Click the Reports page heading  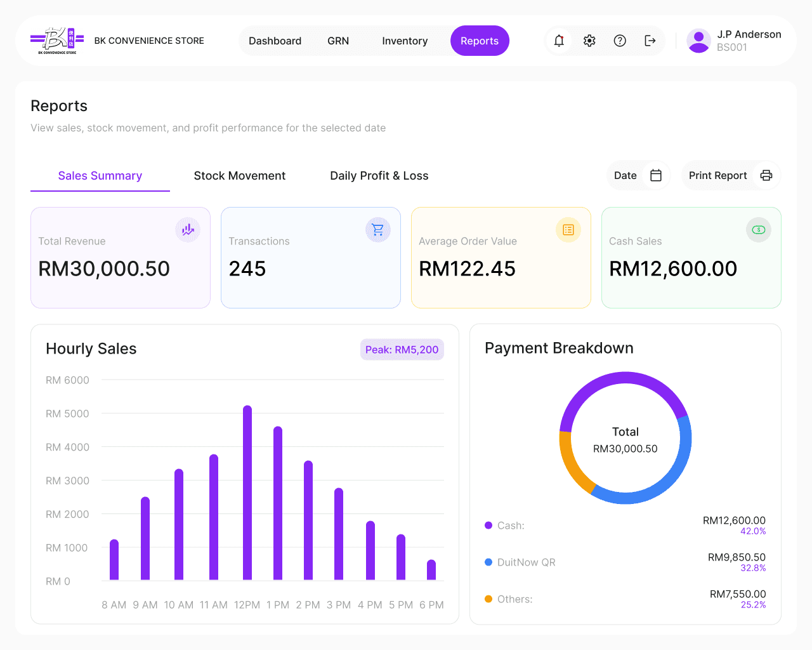pos(59,106)
